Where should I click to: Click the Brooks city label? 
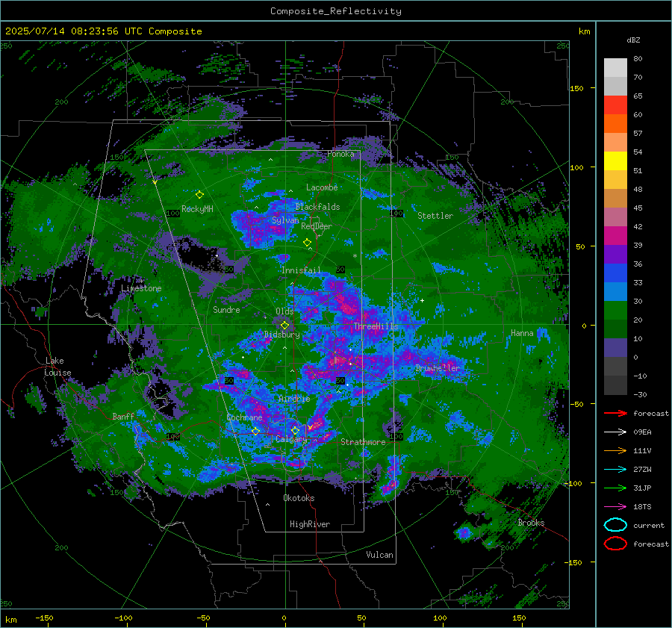point(531,523)
